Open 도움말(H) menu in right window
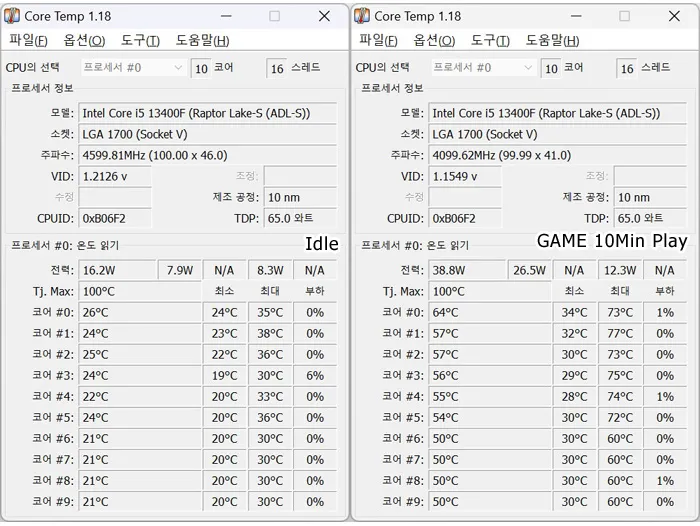The image size is (700, 526). coord(552,40)
